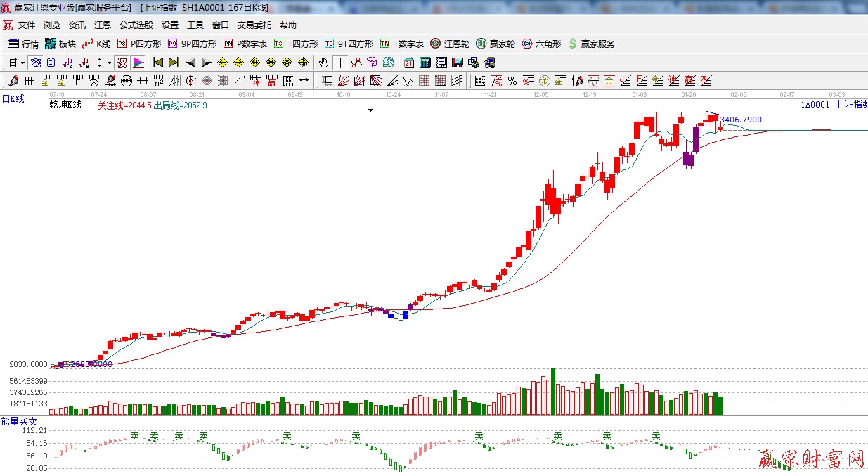868x476 pixels.
Task: Open the 板块 sector view
Action: click(x=60, y=44)
